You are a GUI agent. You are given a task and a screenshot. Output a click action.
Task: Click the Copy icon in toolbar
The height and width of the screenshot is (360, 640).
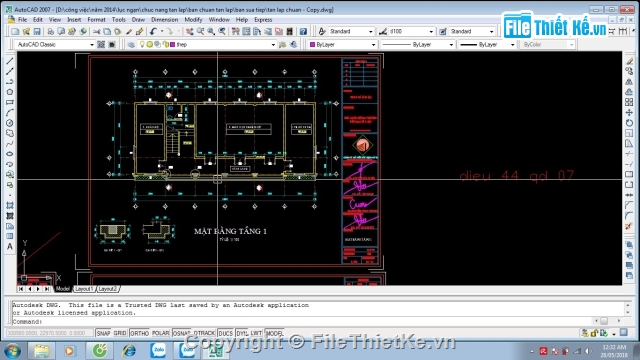(107, 31)
